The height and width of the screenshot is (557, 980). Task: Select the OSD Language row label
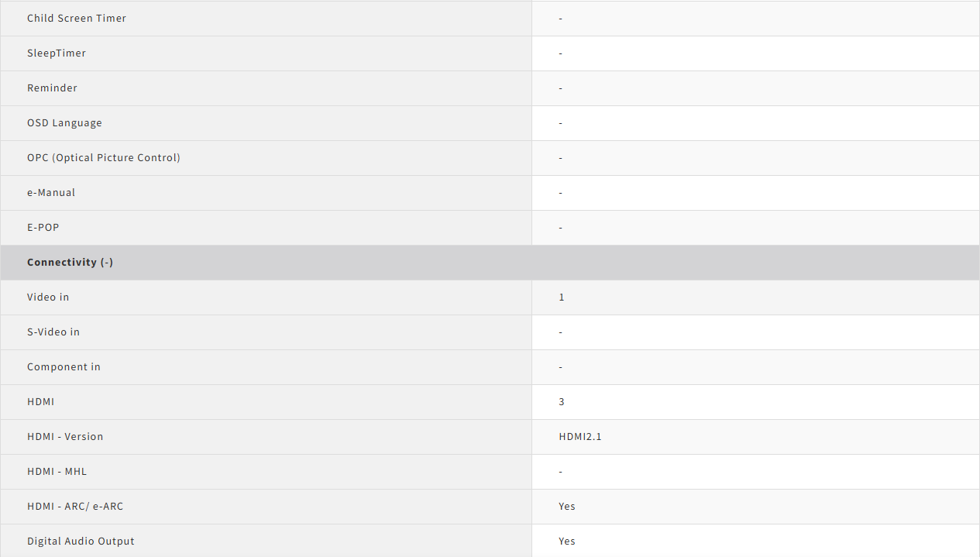click(x=64, y=123)
